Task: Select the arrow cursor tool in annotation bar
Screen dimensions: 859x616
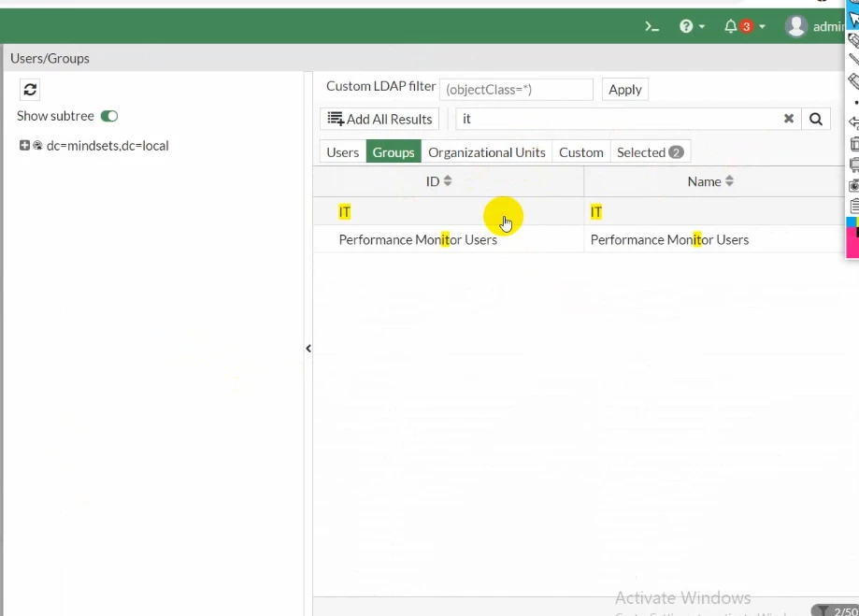Action: coord(853,21)
